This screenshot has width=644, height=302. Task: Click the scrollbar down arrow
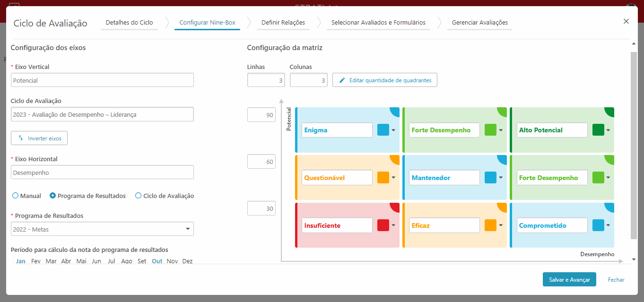tap(634, 259)
